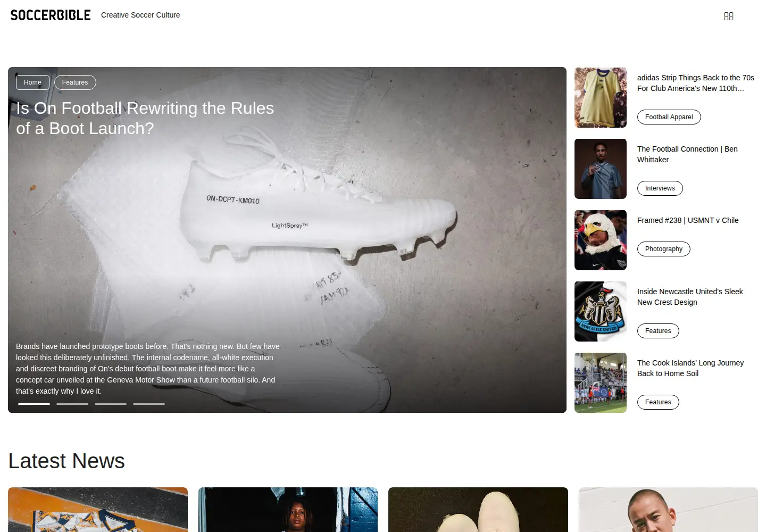Select the Interviews category tag
Image resolution: width=766 pixels, height=532 pixels.
pyautogui.click(x=660, y=188)
